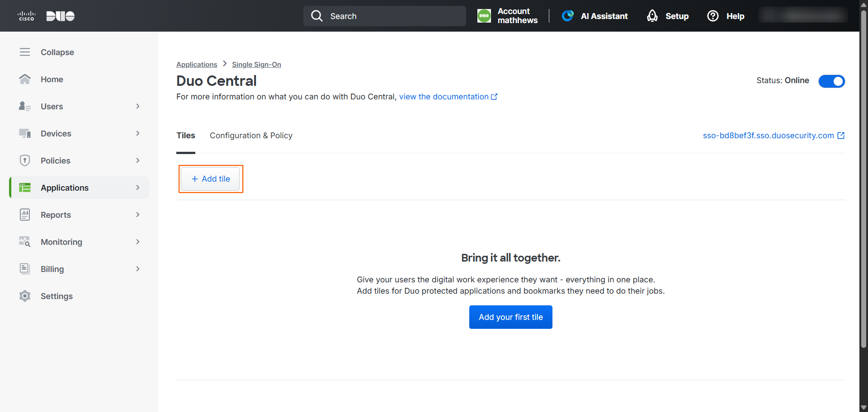Click the Home house icon
The image size is (868, 412).
25,79
